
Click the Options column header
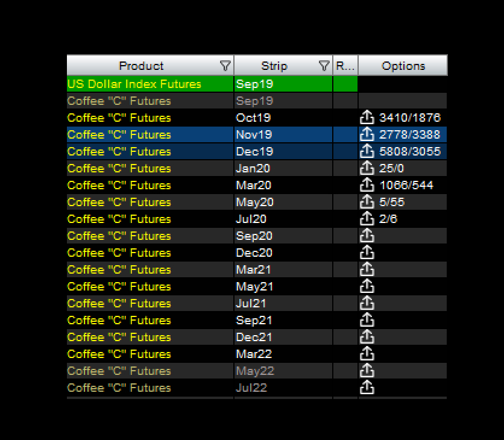(403, 65)
